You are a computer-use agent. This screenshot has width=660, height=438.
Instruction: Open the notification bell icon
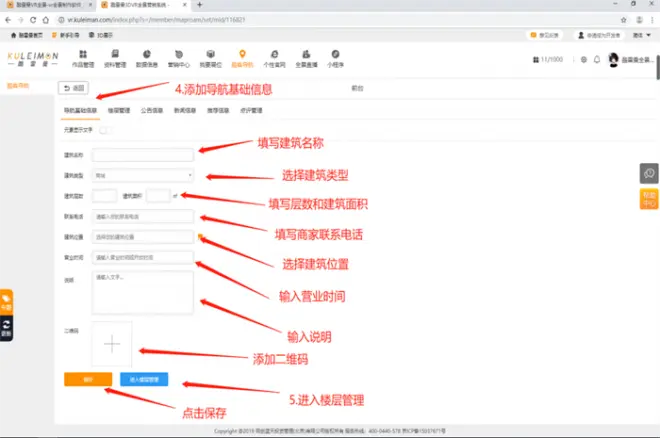(597, 60)
